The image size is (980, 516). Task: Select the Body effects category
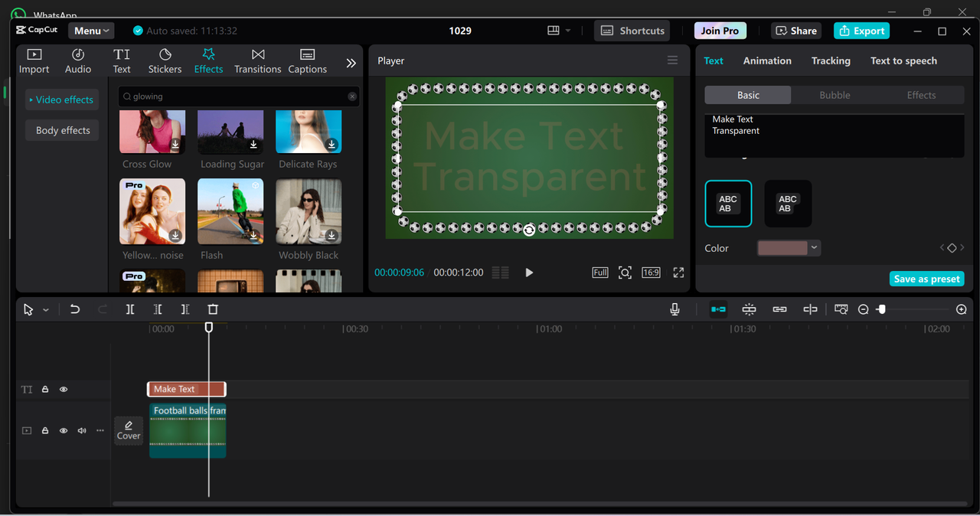[63, 130]
